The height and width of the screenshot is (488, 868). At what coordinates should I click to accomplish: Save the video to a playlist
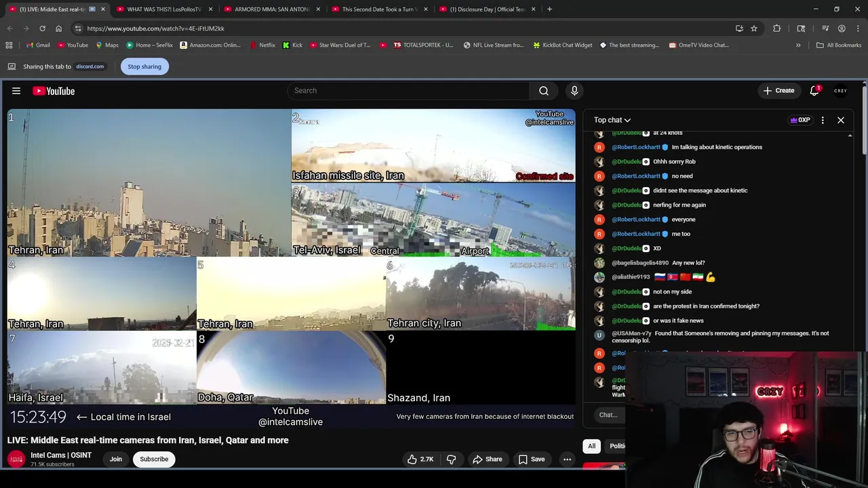coord(532,460)
